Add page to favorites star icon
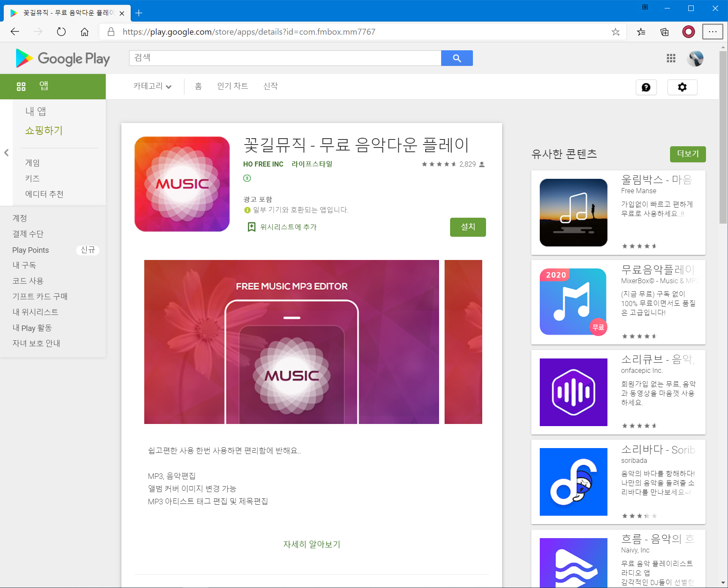Image resolution: width=728 pixels, height=588 pixels. coord(615,32)
